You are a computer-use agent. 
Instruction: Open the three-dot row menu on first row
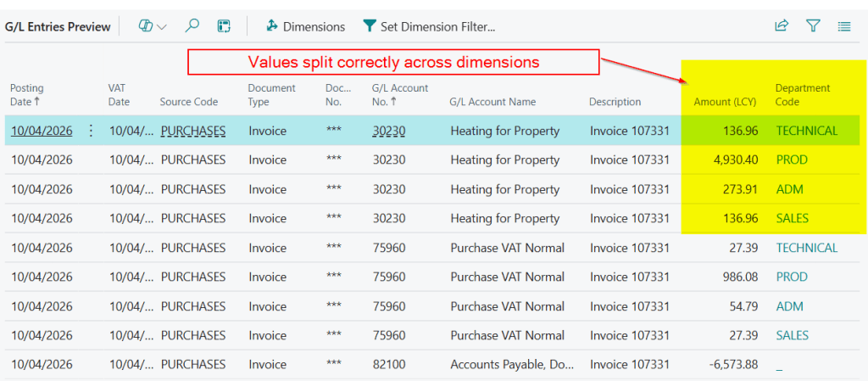(92, 131)
